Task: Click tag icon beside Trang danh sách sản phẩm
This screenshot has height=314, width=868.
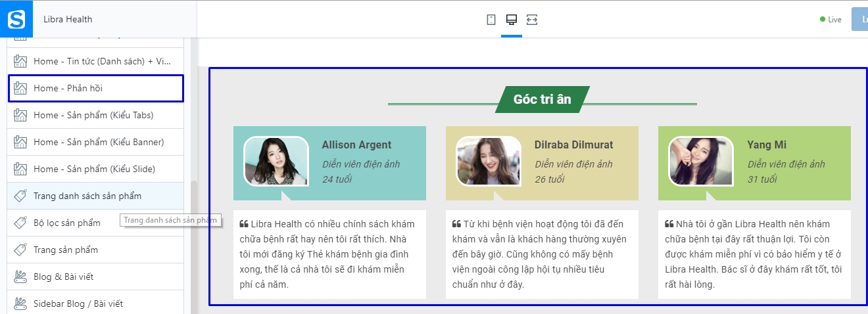Action: pyautogui.click(x=20, y=196)
